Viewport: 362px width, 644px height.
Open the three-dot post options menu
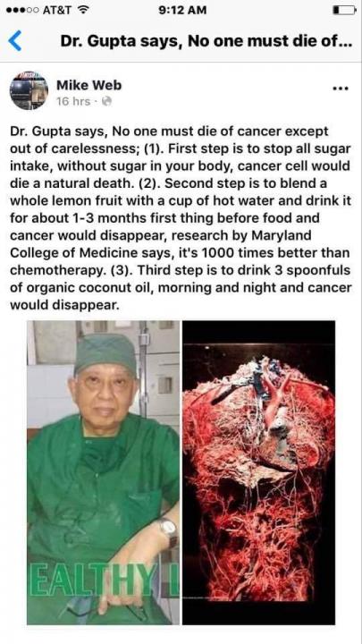tap(341, 89)
